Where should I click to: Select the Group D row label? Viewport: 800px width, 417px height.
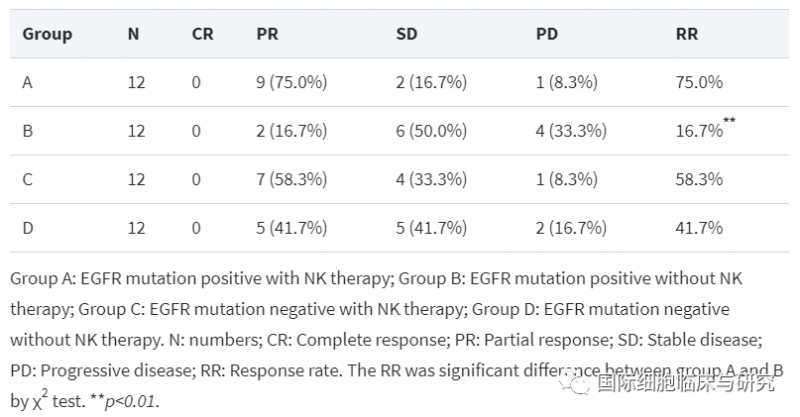pos(28,227)
